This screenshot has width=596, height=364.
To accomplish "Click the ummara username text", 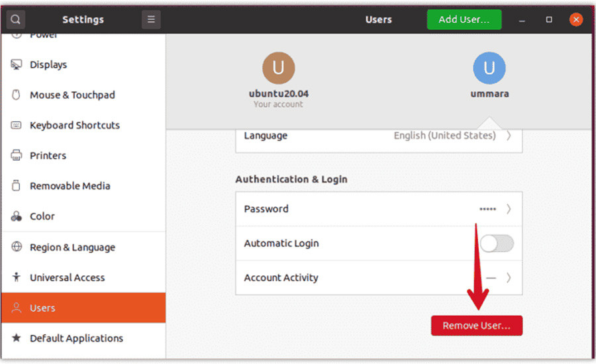I will coord(489,94).
